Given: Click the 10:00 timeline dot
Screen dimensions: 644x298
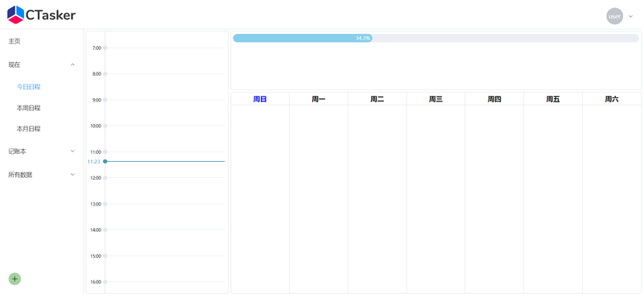Looking at the screenshot, I should (105, 126).
